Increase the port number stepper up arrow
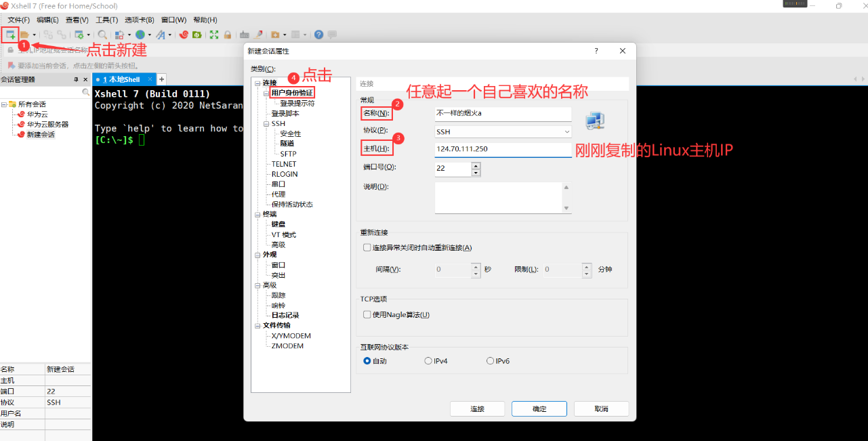 pyautogui.click(x=476, y=165)
